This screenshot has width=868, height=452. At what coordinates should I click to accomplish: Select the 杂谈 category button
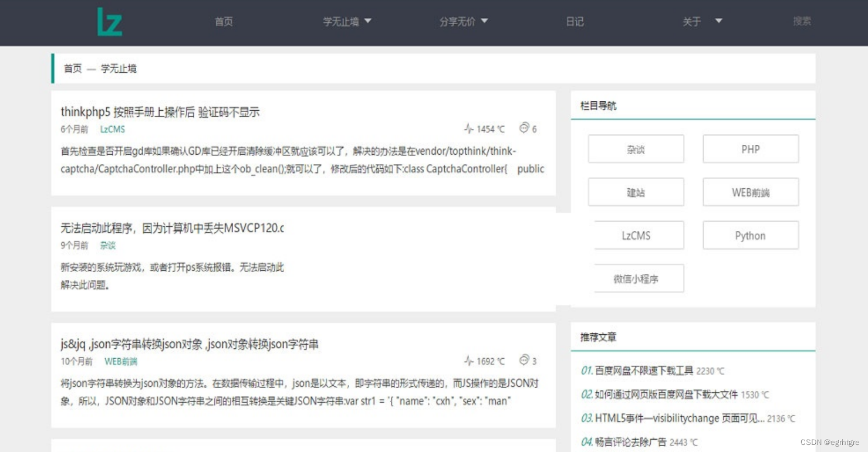(636, 149)
